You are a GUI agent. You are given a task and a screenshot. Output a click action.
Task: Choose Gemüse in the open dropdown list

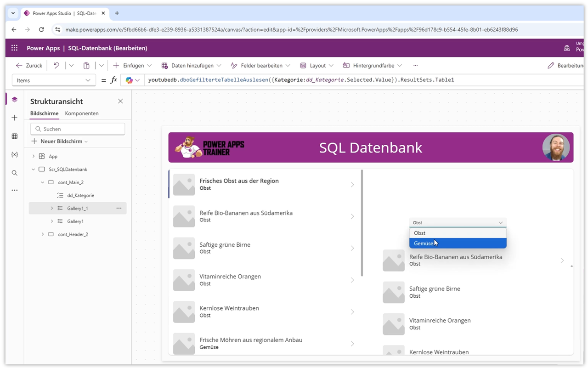(x=458, y=243)
